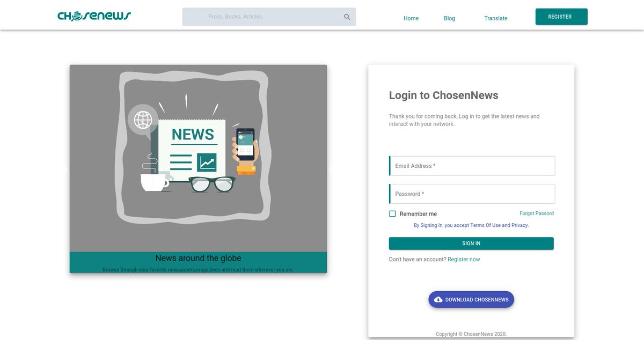
Task: Click the 'Copyright © ChosenNews 2020.' text
Action: [x=471, y=334]
